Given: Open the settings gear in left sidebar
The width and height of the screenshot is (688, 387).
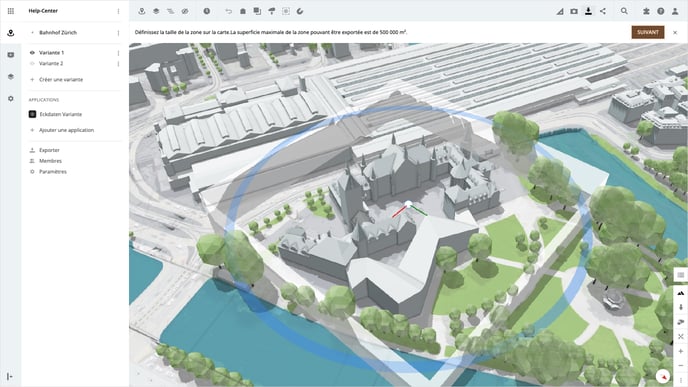Looking at the screenshot, I should point(11,99).
